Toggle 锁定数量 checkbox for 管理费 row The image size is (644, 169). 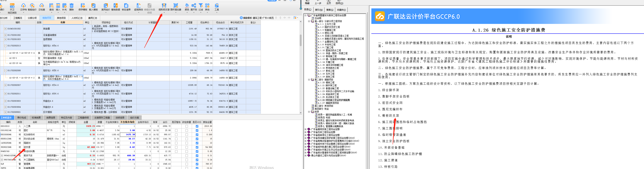(186, 164)
